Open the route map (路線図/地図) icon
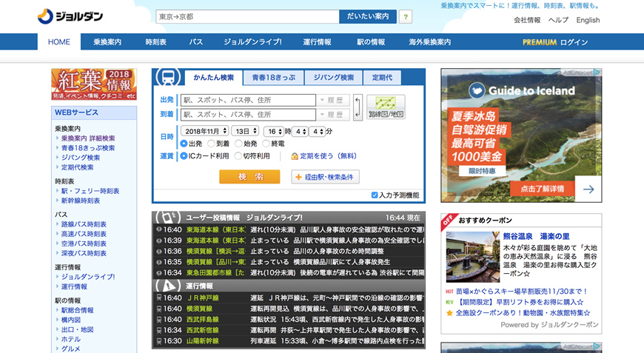644x353 pixels. pos(386,107)
